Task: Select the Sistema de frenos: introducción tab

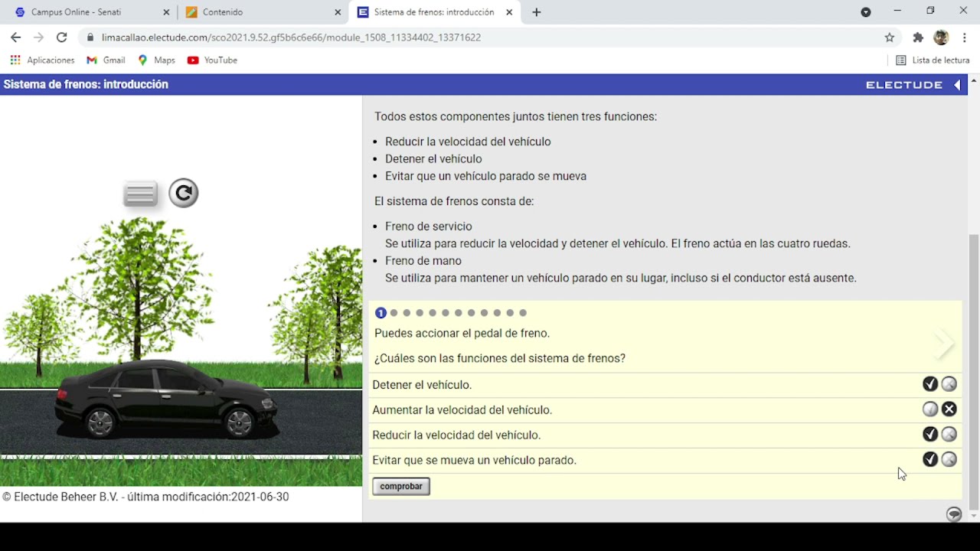Action: coord(435,12)
